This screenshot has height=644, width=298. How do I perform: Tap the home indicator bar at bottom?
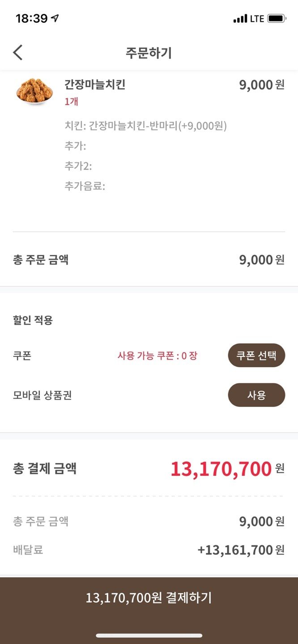coord(149,636)
